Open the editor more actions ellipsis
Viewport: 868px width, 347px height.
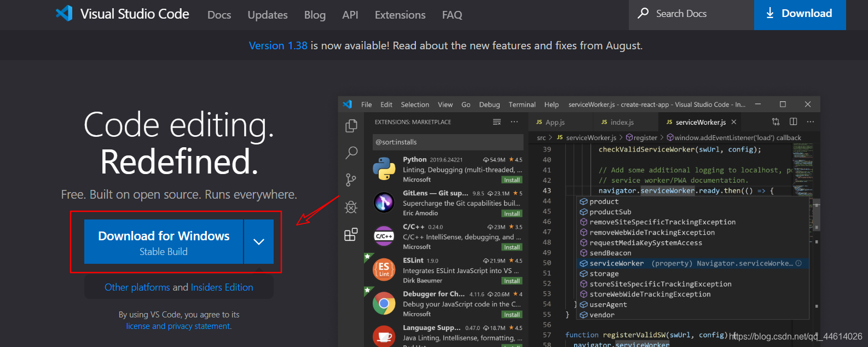[811, 122]
